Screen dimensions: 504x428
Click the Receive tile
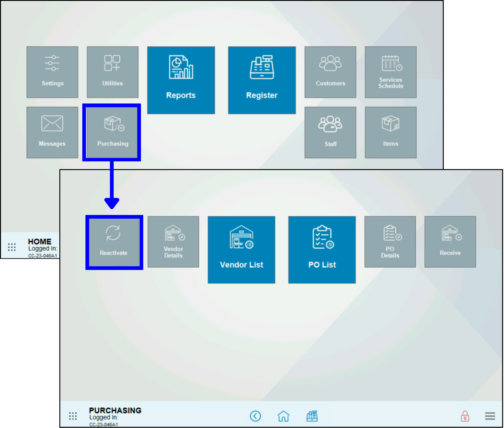[450, 242]
